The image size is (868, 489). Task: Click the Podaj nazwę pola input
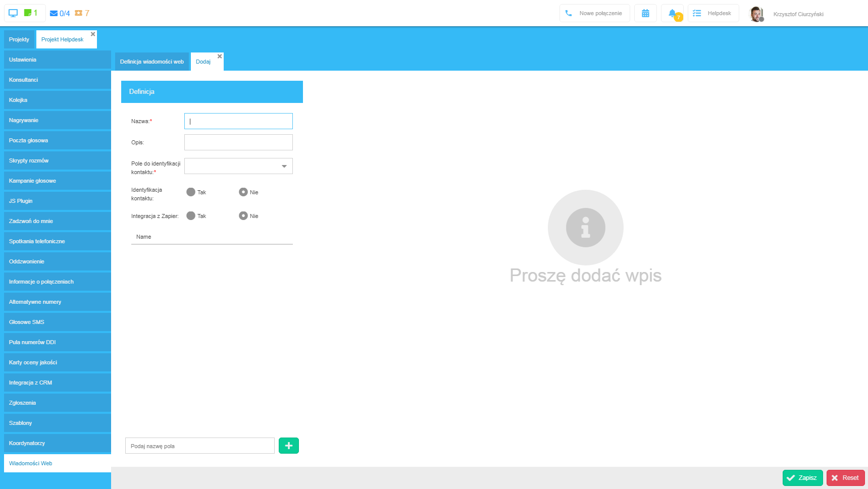pyautogui.click(x=200, y=446)
